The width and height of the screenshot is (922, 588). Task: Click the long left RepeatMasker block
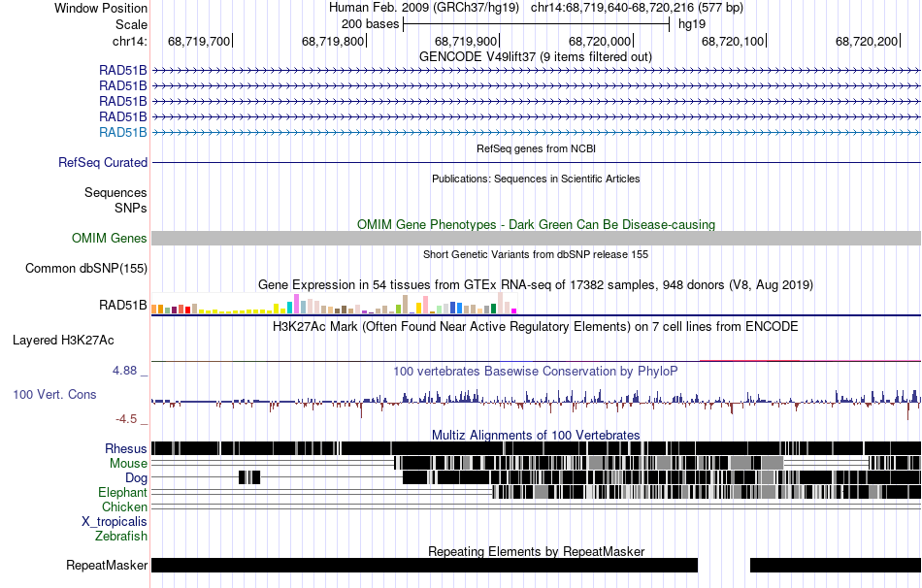click(424, 565)
